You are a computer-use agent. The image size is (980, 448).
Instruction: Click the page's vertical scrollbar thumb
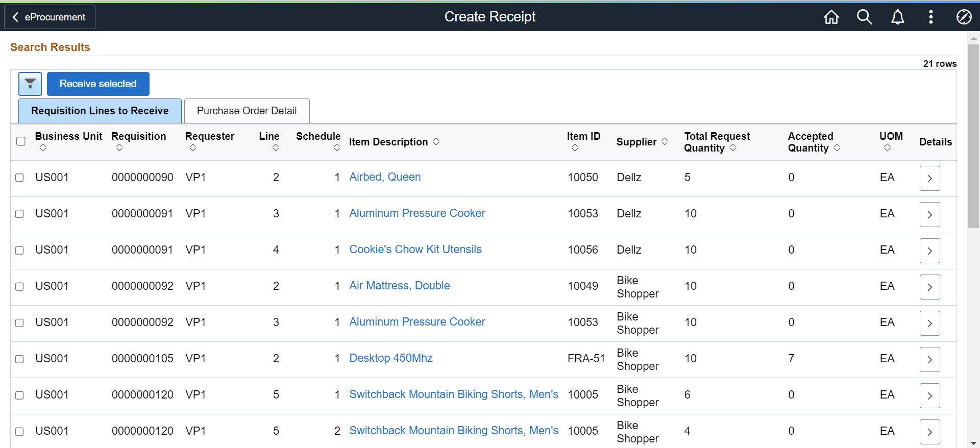click(x=973, y=136)
